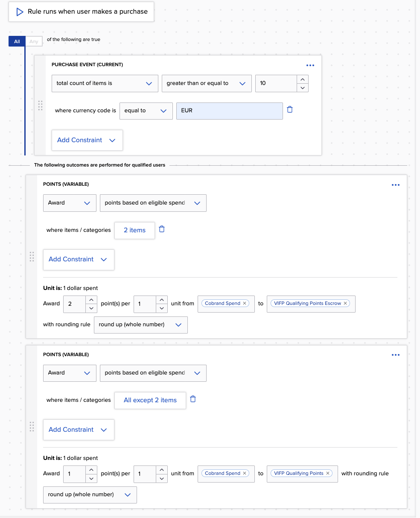Remove Cobrand Spend tag in first Points block
This screenshot has width=420, height=518.
[245, 303]
